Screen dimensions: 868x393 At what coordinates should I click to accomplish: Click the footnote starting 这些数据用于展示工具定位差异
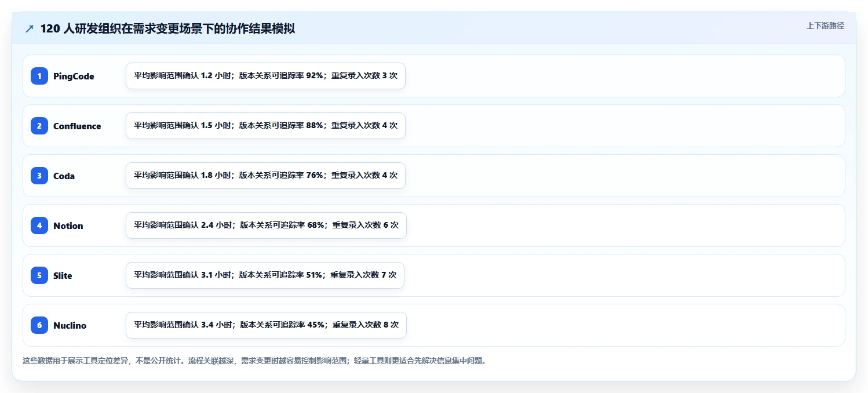pyautogui.click(x=255, y=361)
